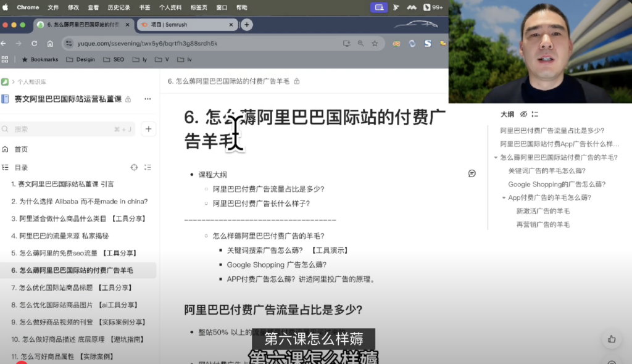This screenshot has width=632, height=364.
Task: Click the thumbs-up like button
Action: [611, 339]
